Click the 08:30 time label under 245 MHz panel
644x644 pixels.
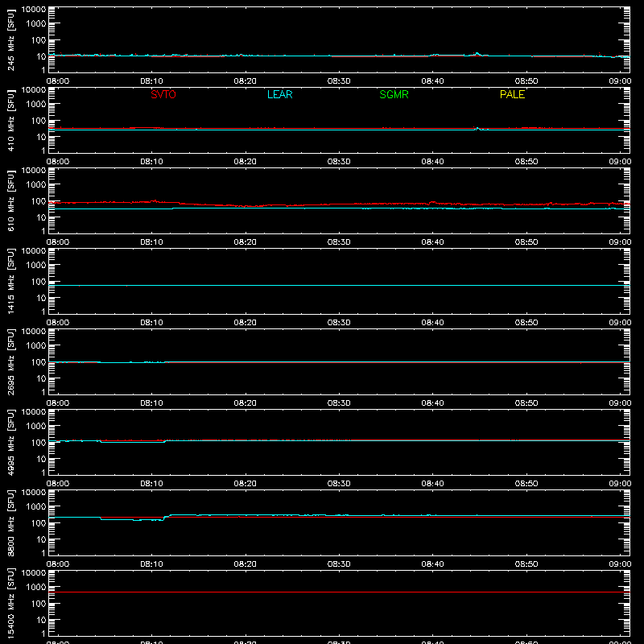(x=339, y=81)
